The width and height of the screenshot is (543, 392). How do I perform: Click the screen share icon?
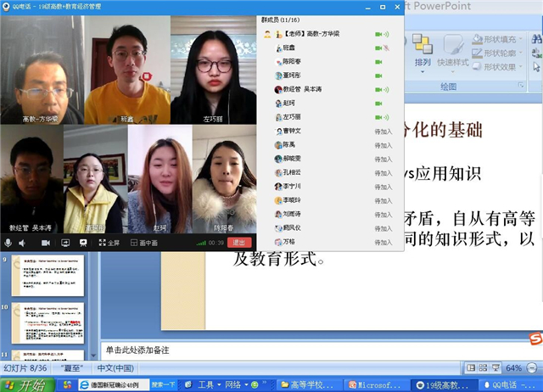tap(65, 242)
